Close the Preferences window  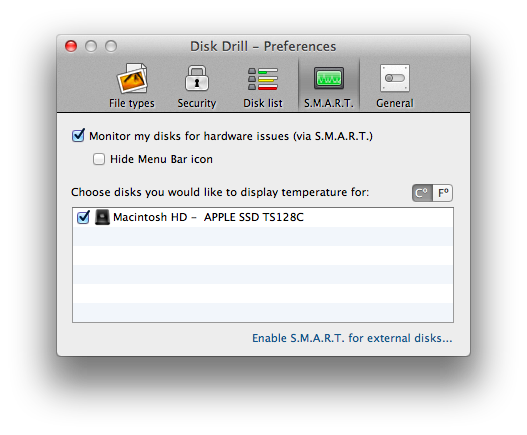tap(71, 46)
